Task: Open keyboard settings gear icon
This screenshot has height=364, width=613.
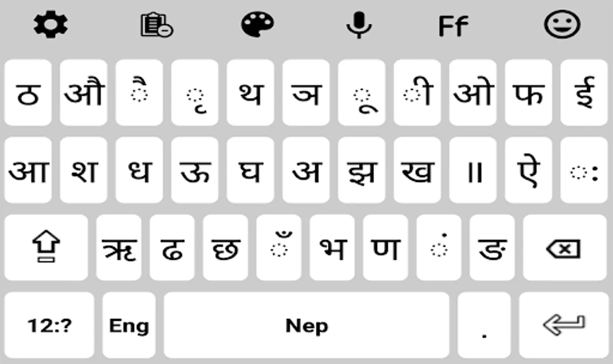Action: pos(51,25)
